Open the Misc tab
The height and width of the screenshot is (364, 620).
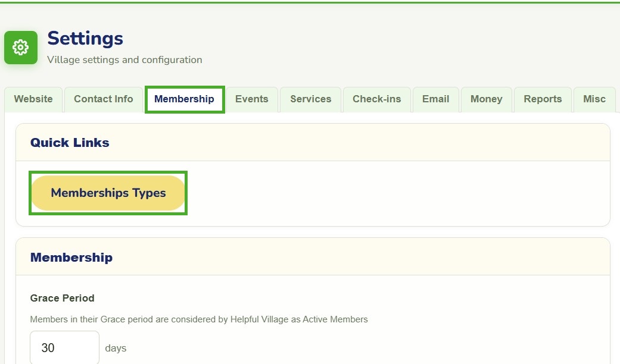coord(594,99)
